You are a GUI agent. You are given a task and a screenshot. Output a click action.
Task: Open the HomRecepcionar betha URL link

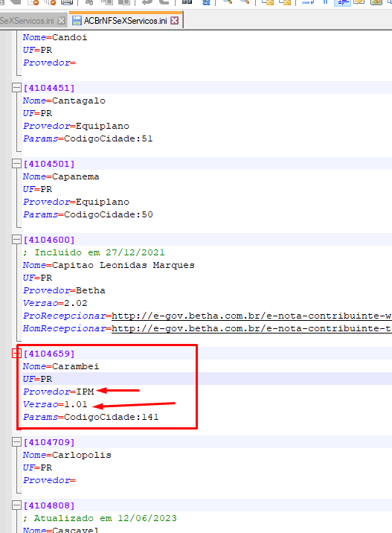point(251,328)
